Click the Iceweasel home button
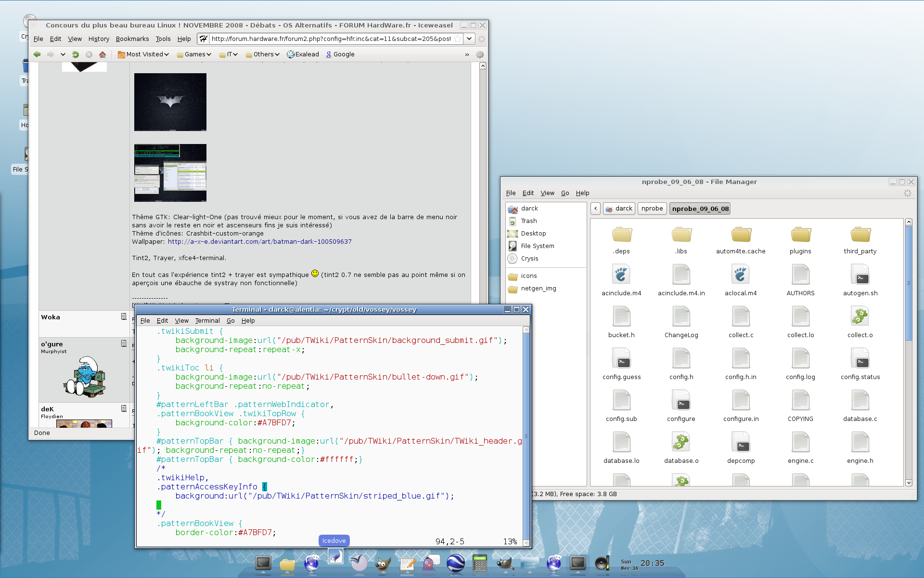Image resolution: width=924 pixels, height=578 pixels. pyautogui.click(x=103, y=54)
